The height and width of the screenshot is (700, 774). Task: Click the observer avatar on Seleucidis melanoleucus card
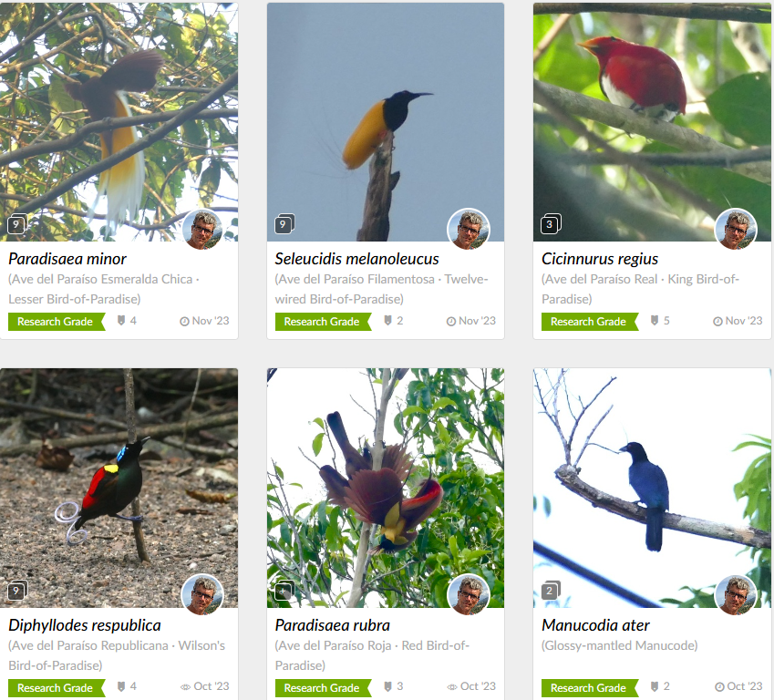[x=469, y=230]
